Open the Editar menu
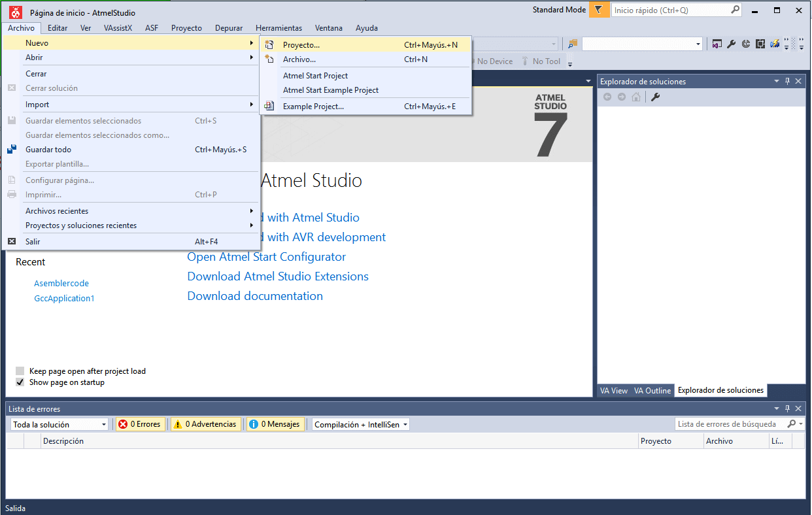Screen dimensions: 812x515 (x=58, y=28)
